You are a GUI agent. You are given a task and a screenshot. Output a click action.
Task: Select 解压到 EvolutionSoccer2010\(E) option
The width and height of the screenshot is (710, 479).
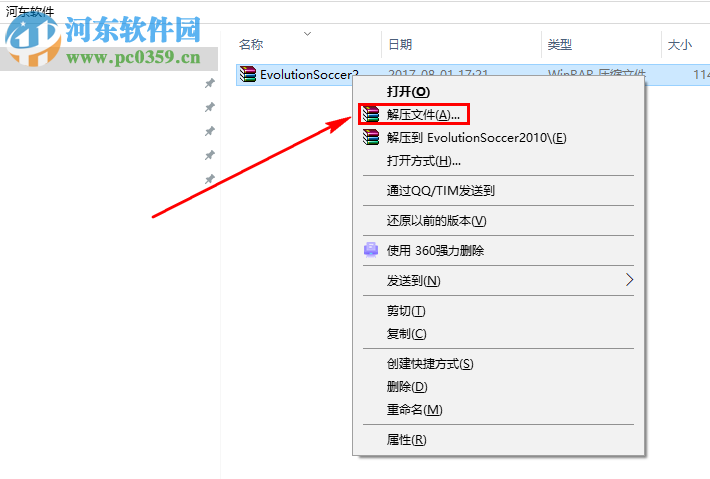(x=498, y=138)
